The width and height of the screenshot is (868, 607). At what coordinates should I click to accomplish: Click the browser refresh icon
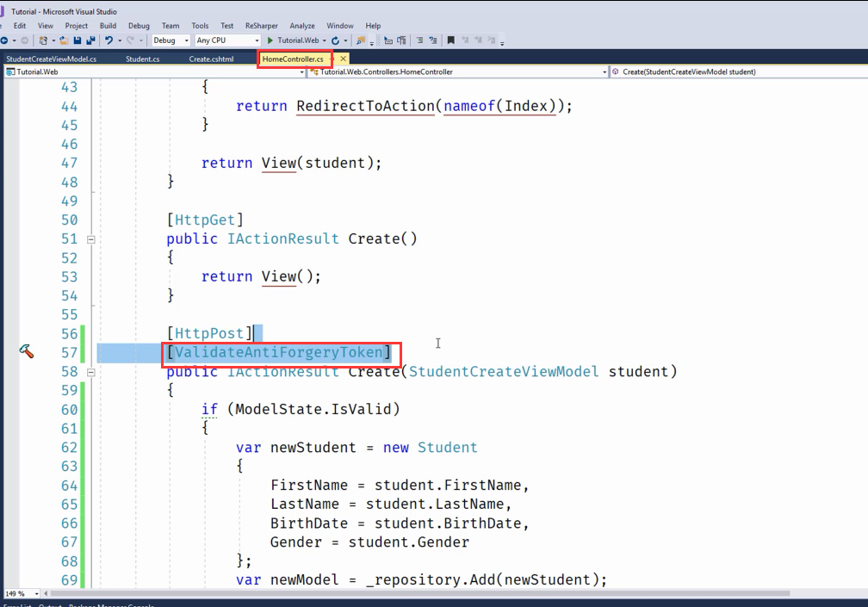point(335,40)
